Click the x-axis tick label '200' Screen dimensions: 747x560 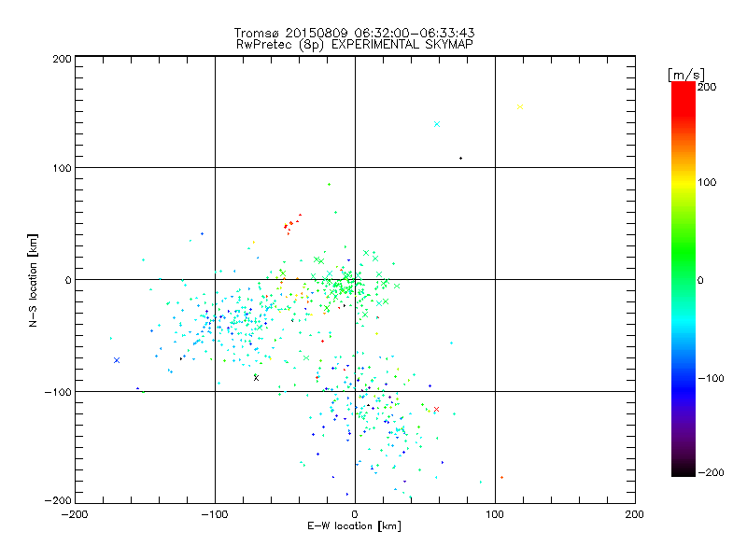click(x=634, y=514)
